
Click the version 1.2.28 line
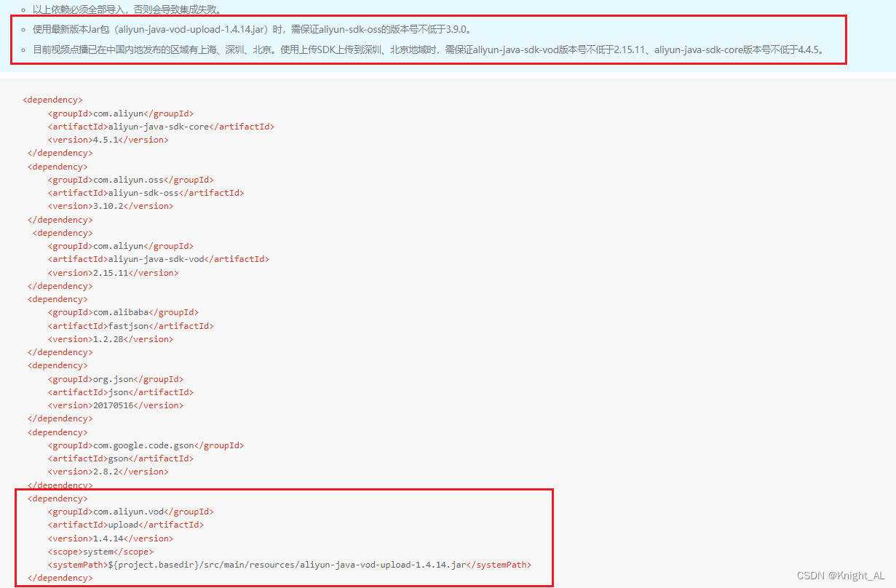pos(111,339)
